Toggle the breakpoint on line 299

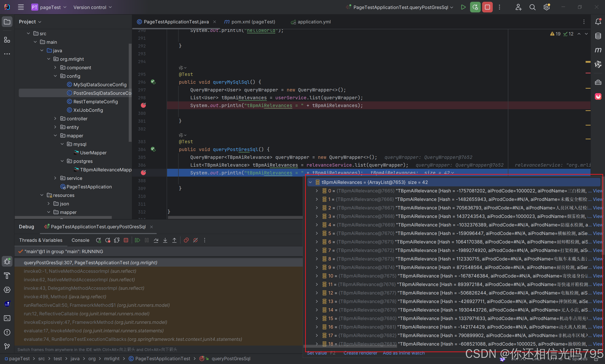pos(143,105)
